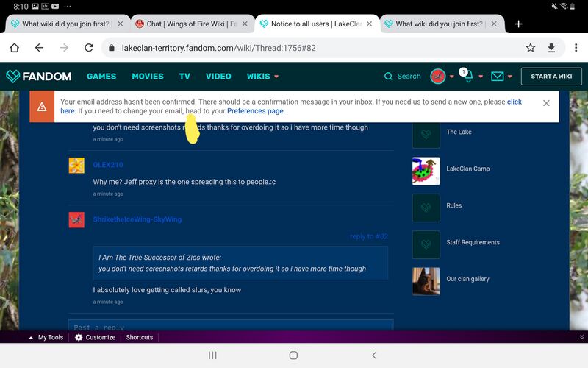Viewport: 588px width, 368px height.
Task: Expand My Tools menu
Action: (46, 337)
